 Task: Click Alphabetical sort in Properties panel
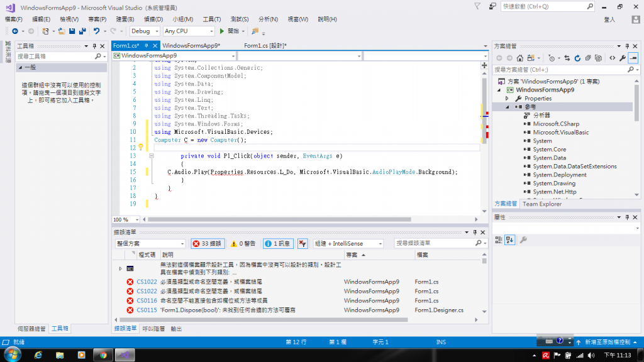pos(509,239)
